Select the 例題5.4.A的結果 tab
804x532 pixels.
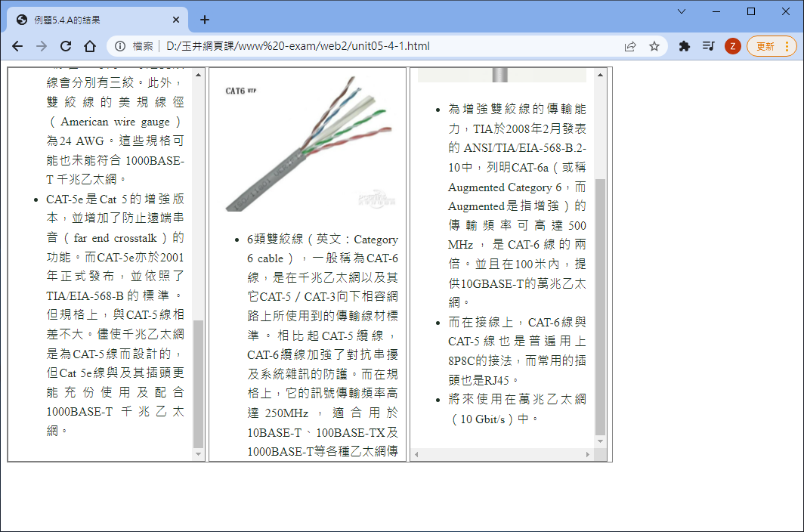pos(91,20)
